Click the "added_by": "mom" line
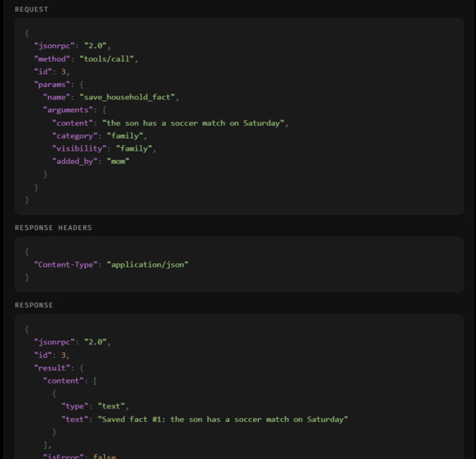Image resolution: width=476 pixels, height=459 pixels. (91, 161)
